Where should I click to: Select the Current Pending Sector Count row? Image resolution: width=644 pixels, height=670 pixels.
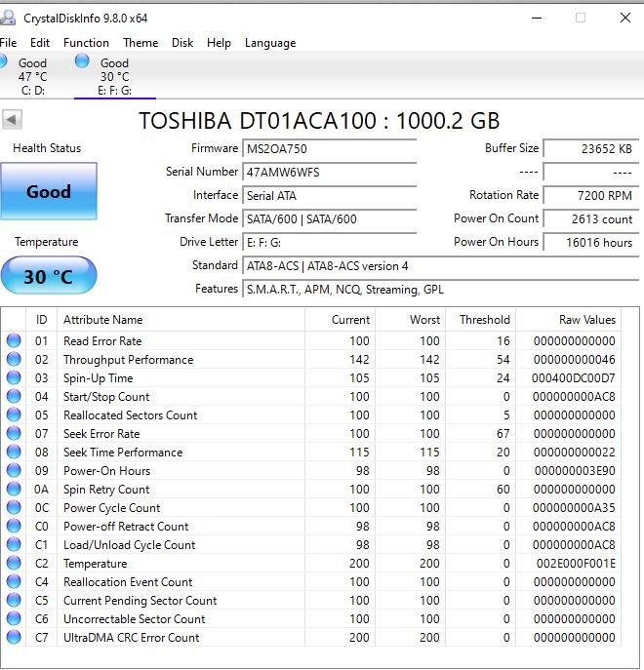click(x=311, y=601)
